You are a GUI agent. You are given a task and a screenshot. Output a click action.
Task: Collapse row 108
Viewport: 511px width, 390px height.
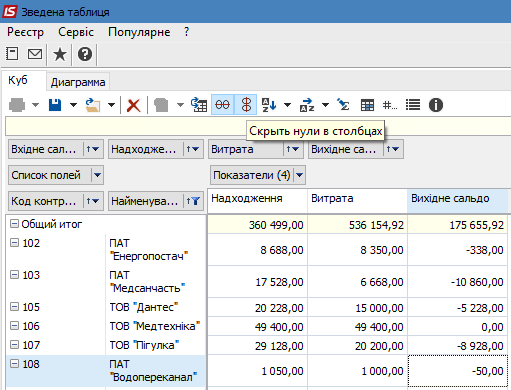click(14, 364)
